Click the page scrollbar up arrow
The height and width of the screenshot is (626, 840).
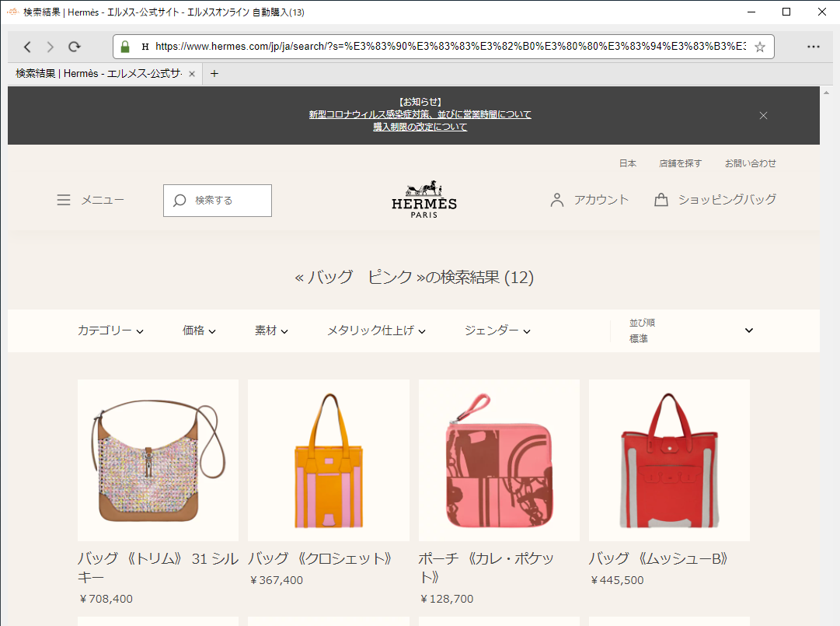[826, 93]
